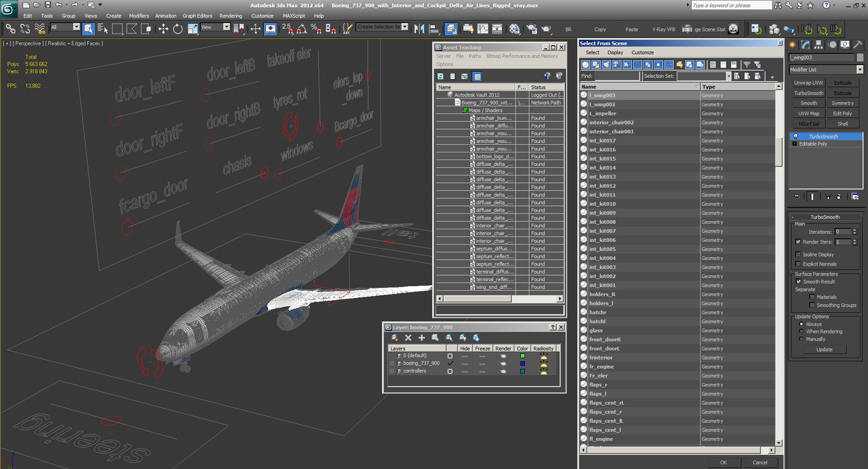Click the Pin Stack icon under modifier stack
The image size is (868, 469).
tap(796, 196)
